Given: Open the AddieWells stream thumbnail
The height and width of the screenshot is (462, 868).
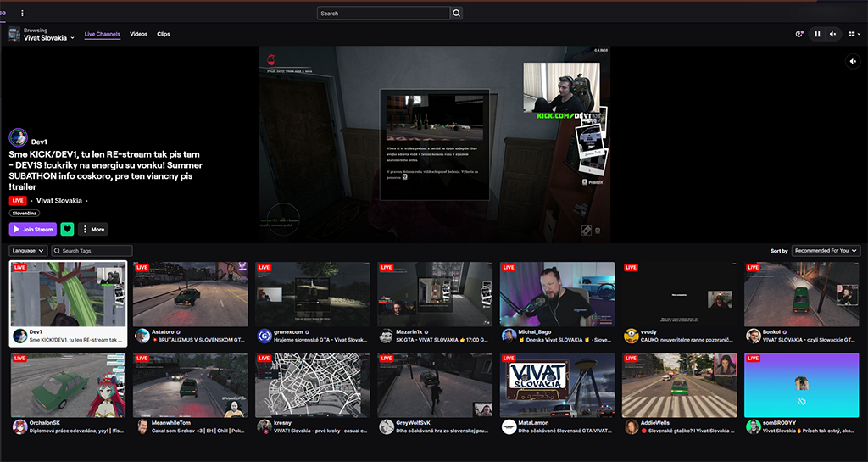Looking at the screenshot, I should tap(680, 385).
